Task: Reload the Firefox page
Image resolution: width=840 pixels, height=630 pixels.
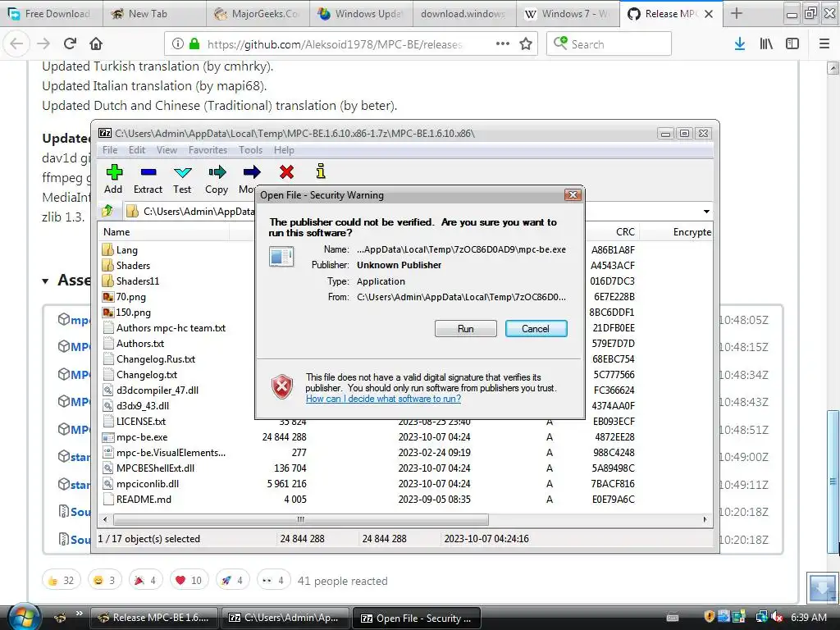Action: click(70, 43)
